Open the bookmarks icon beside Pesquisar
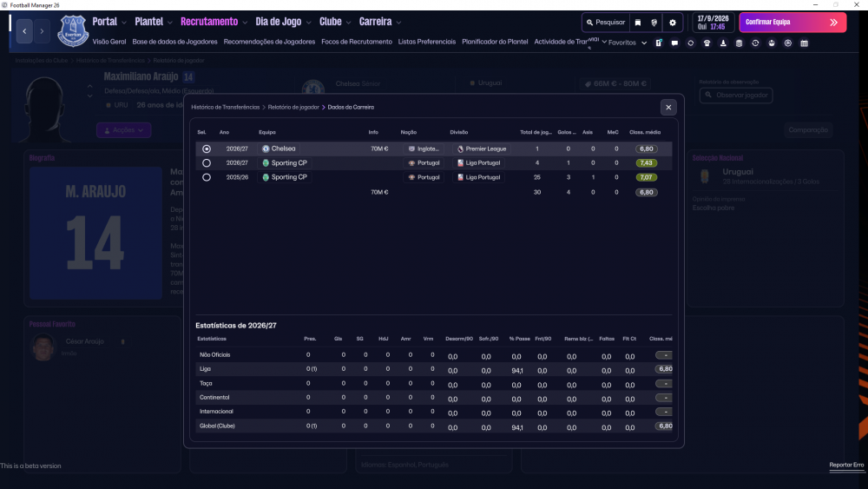The width and height of the screenshot is (868, 489). (638, 23)
